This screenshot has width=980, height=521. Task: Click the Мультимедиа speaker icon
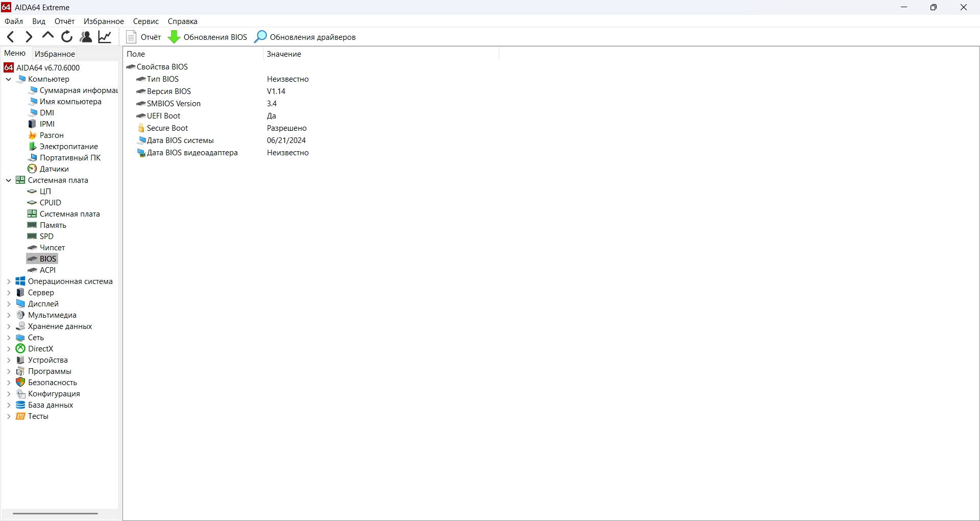(20, 315)
